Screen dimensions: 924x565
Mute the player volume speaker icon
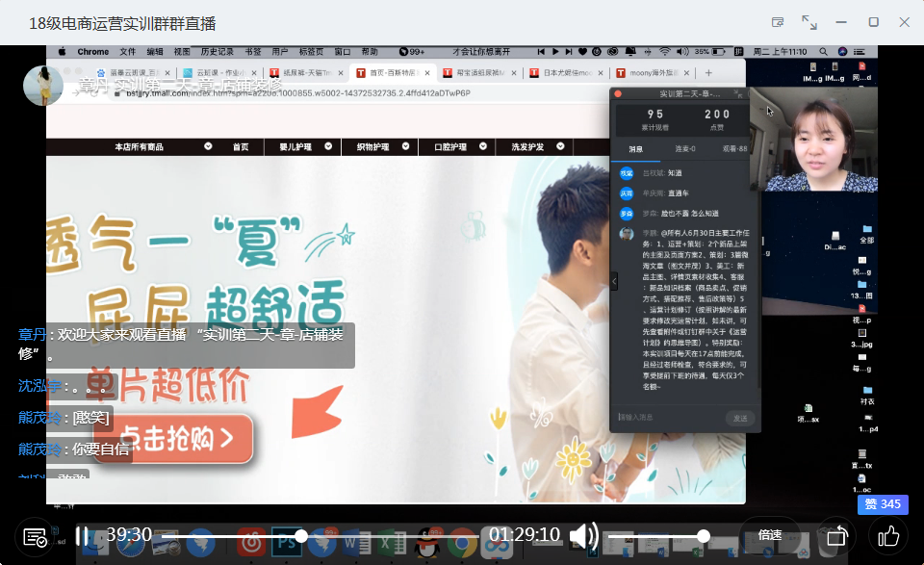coord(582,535)
